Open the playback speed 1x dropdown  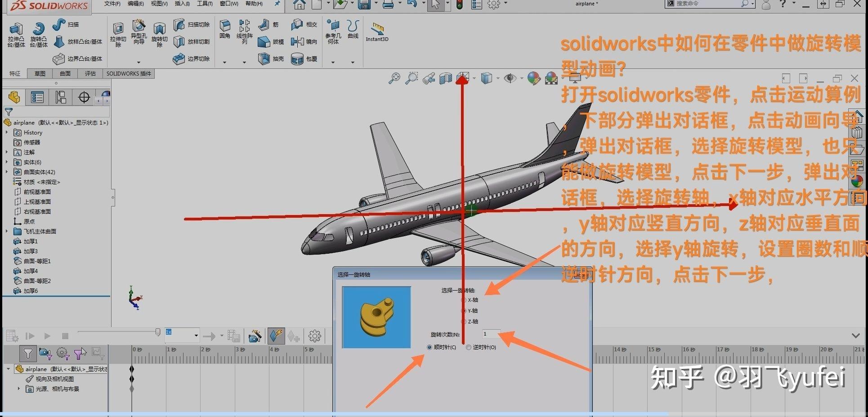196,336
